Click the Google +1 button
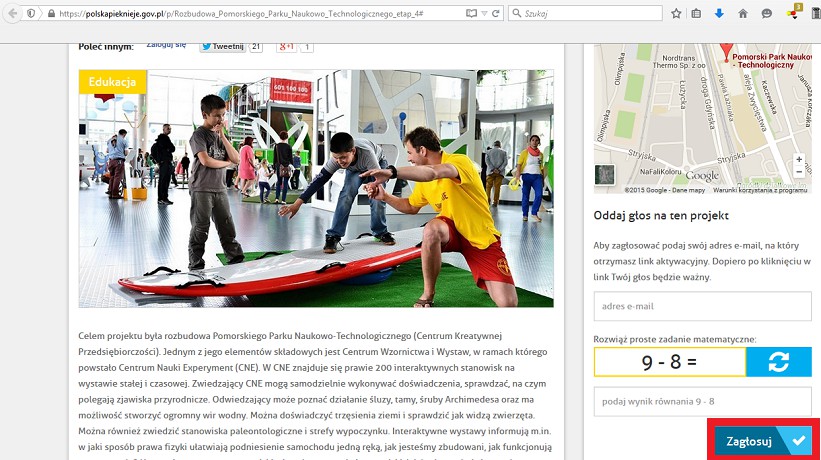821x460 pixels. pos(287,46)
